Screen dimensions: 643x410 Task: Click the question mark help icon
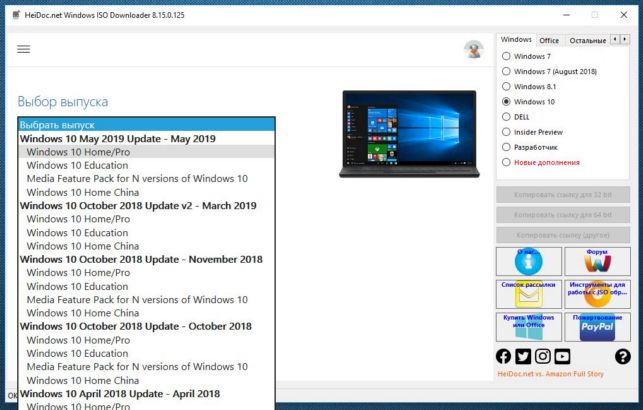622,356
